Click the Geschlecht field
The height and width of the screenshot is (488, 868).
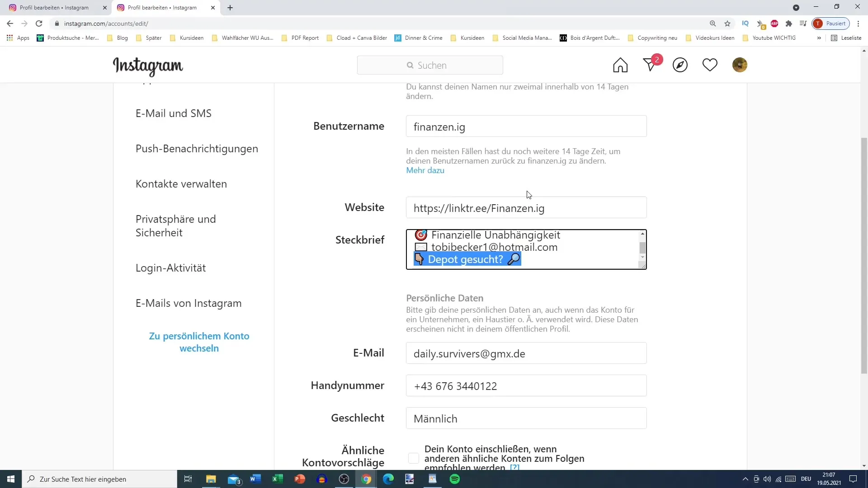[526, 418]
